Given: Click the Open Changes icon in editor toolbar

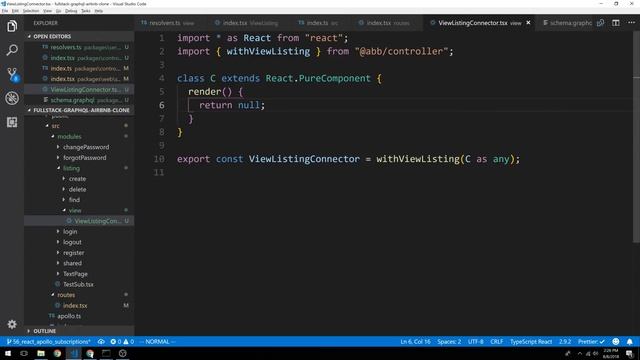Looking at the screenshot, I should click(600, 23).
